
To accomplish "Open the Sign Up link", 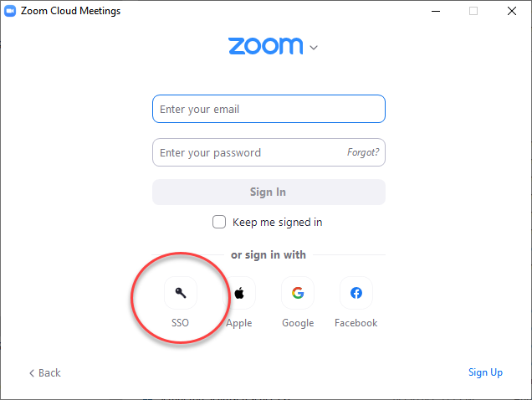I will (x=485, y=372).
